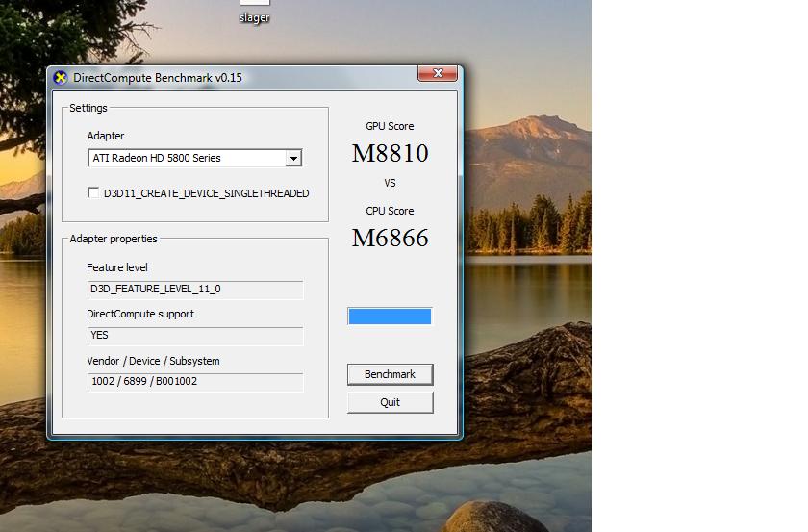Click the Vendor/Device/Subsystem field 1002 / 6899 / B001002

coord(195,382)
